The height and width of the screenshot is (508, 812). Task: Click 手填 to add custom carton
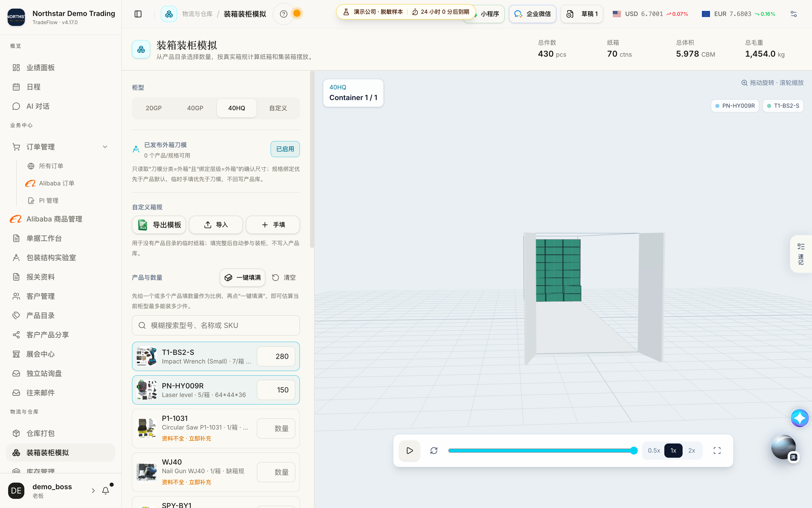point(273,225)
